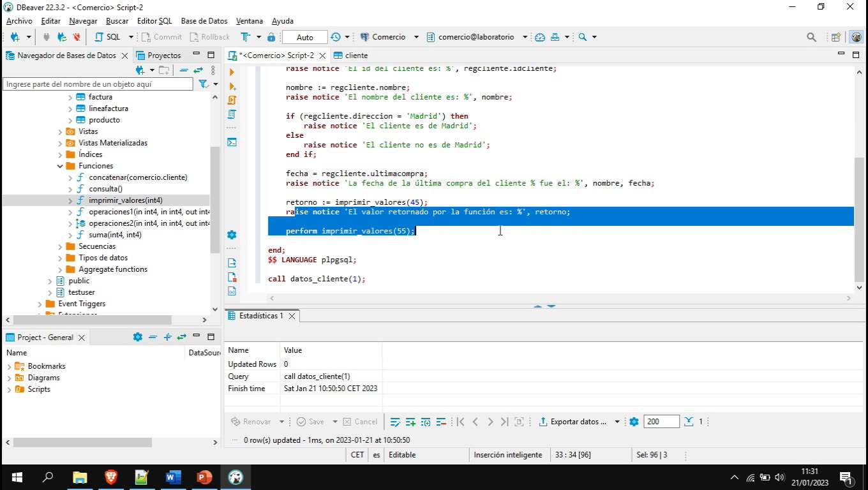This screenshot has width=868, height=490.
Task: Select imprimir_valores(int4) function in tree
Action: coord(125,200)
